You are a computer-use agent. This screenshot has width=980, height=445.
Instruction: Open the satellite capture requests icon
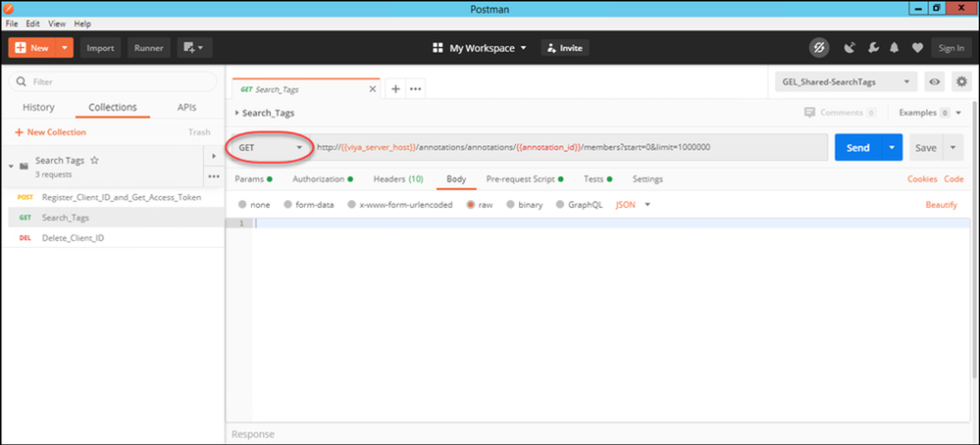pyautogui.click(x=850, y=47)
